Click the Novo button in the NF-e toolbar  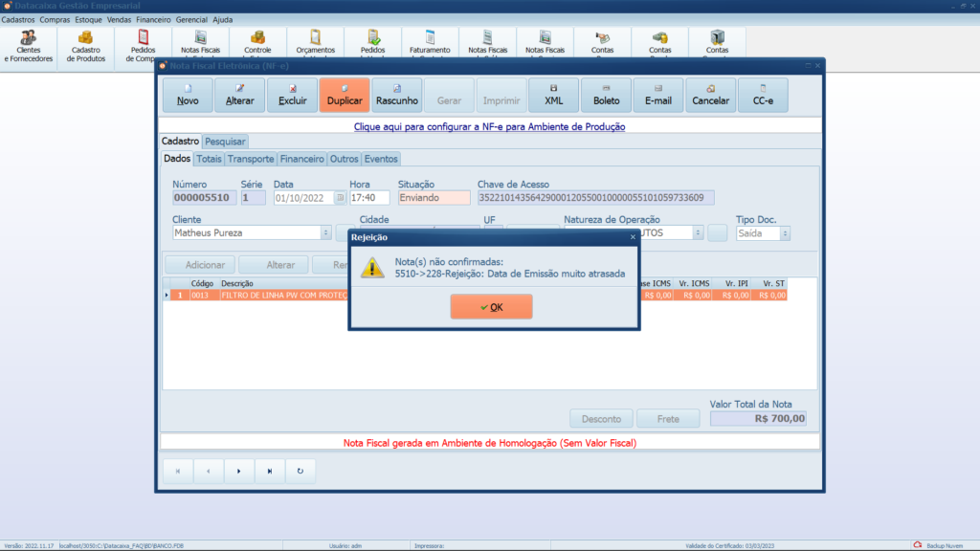[188, 95]
